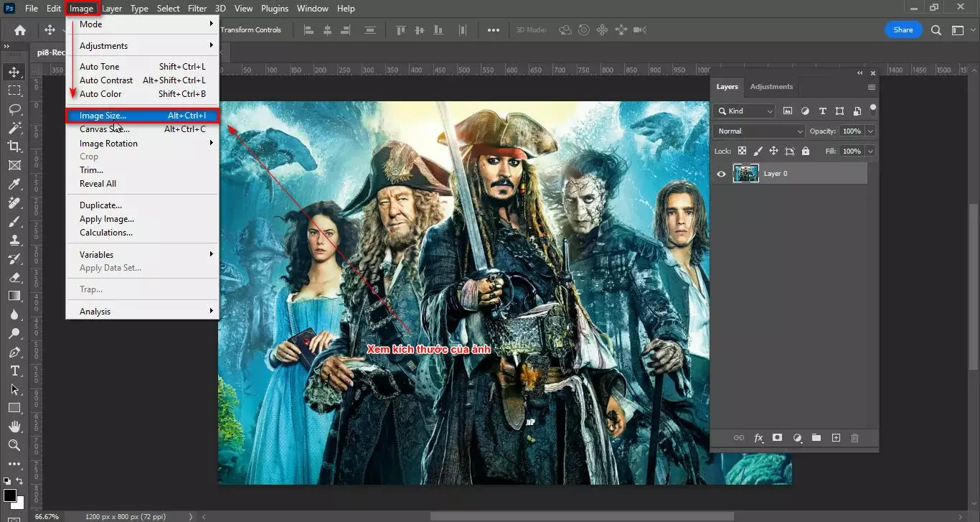Click the Home screen icon
Image resolution: width=980 pixels, height=522 pixels.
pos(19,29)
